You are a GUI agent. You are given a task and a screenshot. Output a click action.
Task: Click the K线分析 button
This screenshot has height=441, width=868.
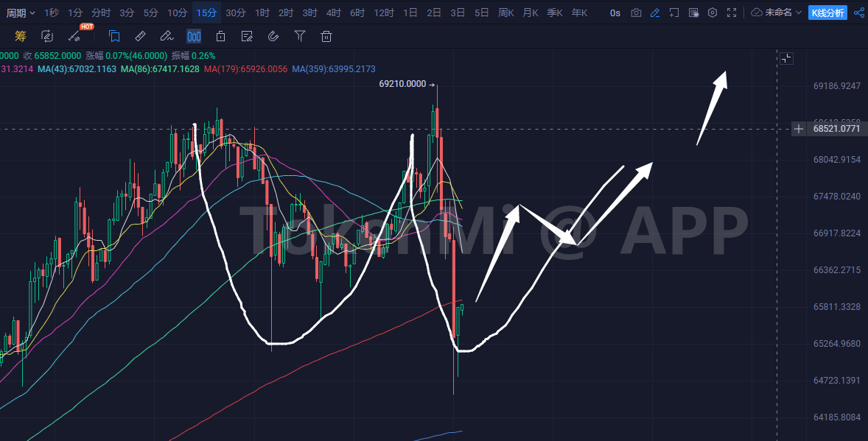pyautogui.click(x=827, y=13)
